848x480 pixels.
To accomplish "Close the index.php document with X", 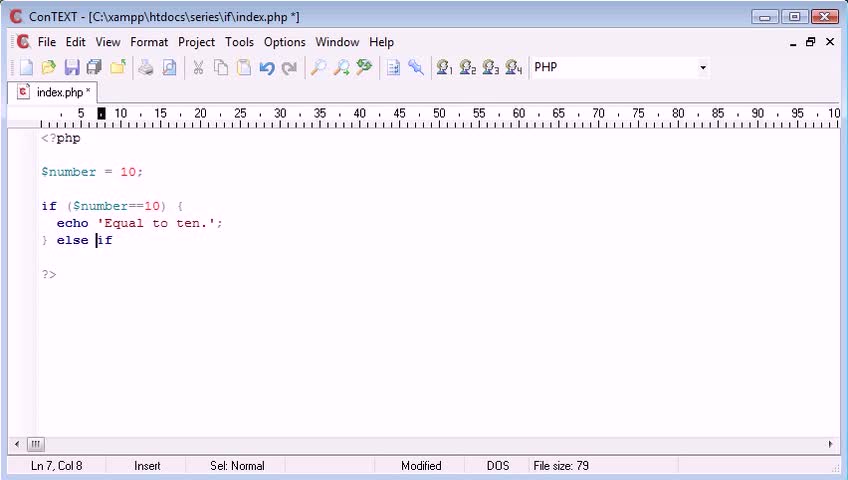I will (x=830, y=42).
